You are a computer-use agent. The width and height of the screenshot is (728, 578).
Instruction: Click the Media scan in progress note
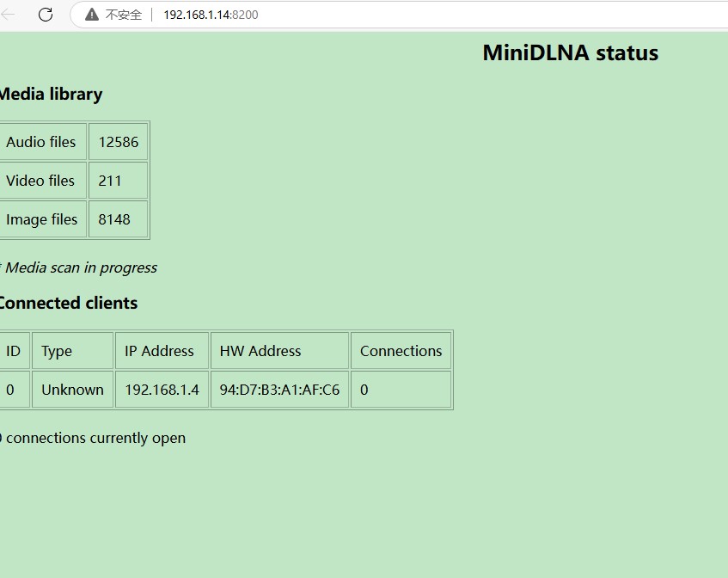pyautogui.click(x=78, y=267)
